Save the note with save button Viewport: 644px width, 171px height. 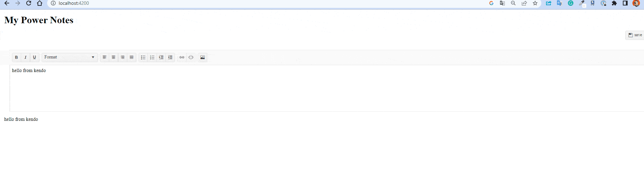[x=635, y=35]
